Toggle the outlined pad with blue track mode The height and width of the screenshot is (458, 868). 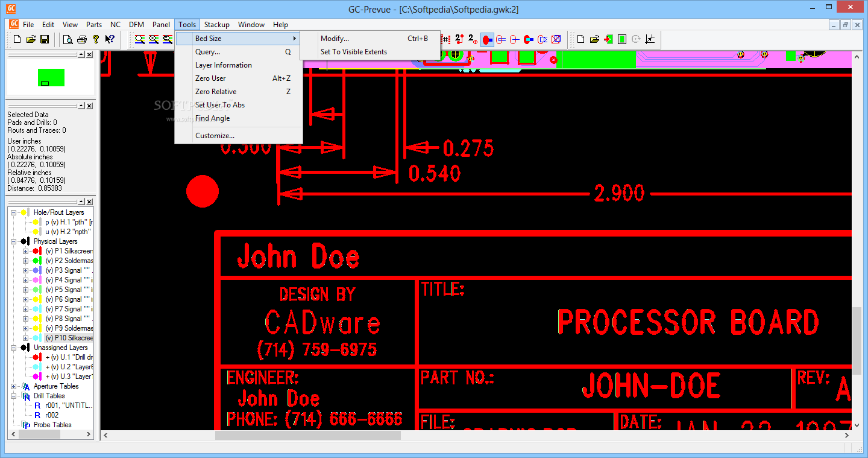[501, 39]
